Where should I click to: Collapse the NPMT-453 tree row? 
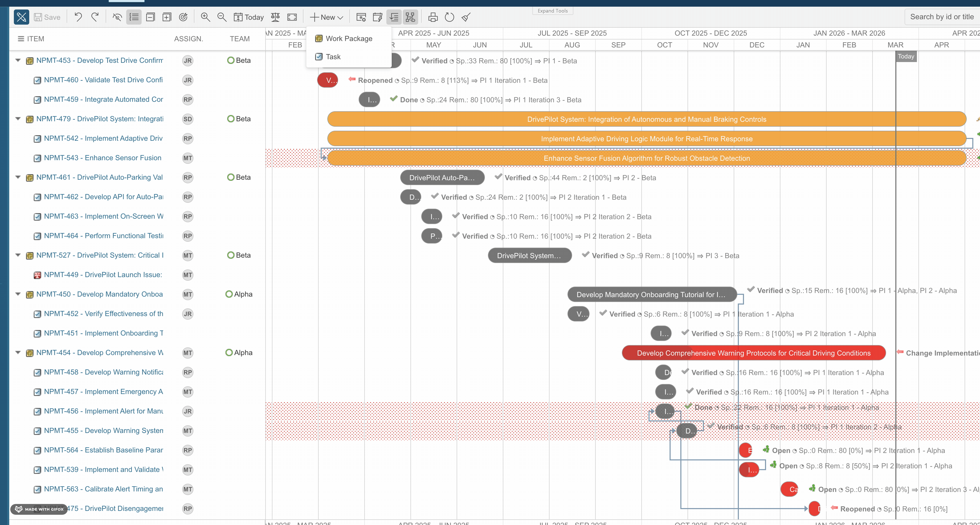click(18, 60)
